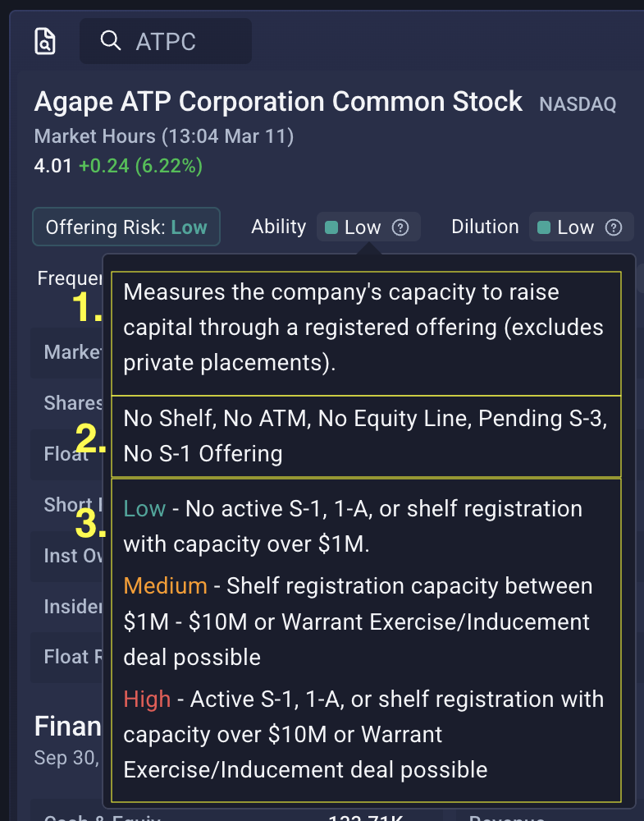Click the tooltip description about registered offering capacity
The height and width of the screenshot is (821, 644).
(363, 328)
